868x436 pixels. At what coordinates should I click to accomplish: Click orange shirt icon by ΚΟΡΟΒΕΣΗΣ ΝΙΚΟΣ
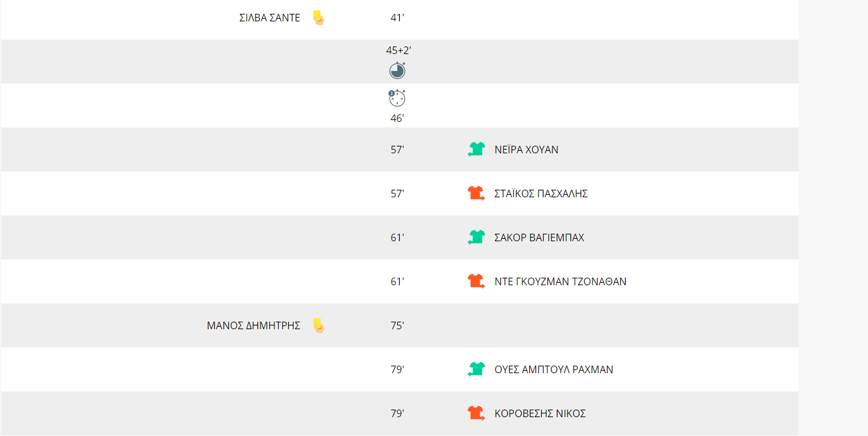[476, 413]
